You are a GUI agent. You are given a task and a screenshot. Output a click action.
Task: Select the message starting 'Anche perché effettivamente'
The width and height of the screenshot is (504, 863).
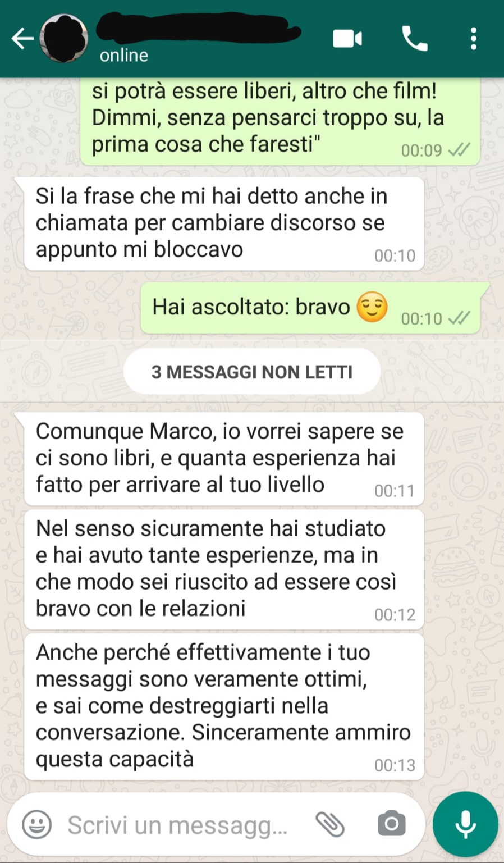[x=224, y=706]
